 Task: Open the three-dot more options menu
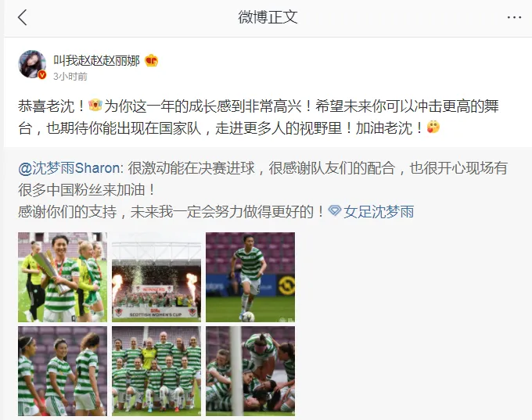point(514,17)
